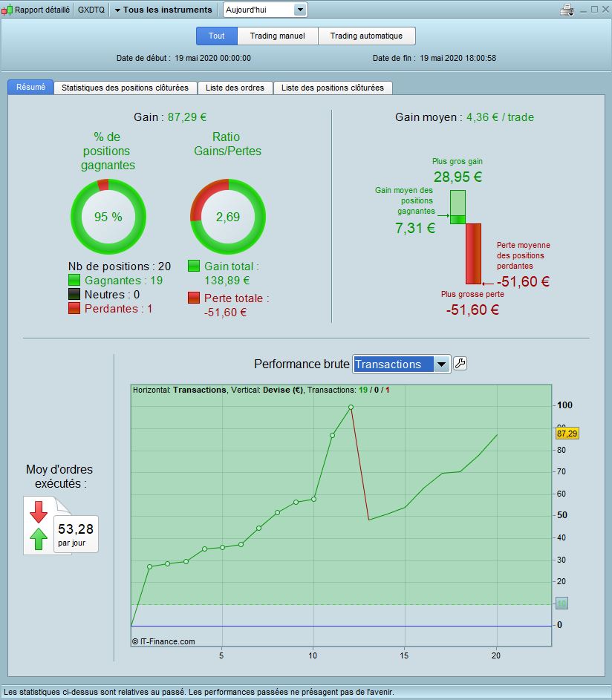Image resolution: width=612 pixels, height=700 pixels.
Task: Switch to Liste des ordres tab
Action: point(235,88)
